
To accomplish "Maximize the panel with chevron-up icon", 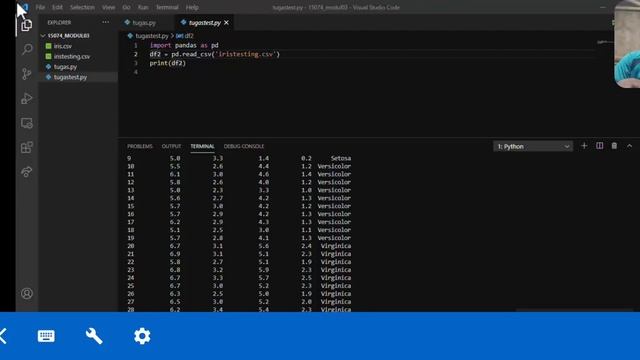I will point(629,146).
